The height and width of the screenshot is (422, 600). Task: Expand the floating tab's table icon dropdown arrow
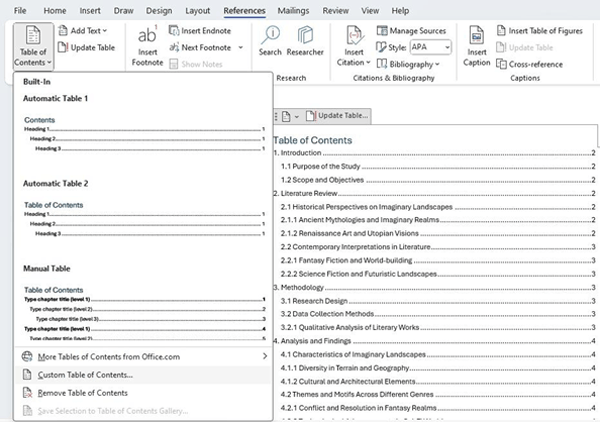tap(297, 116)
